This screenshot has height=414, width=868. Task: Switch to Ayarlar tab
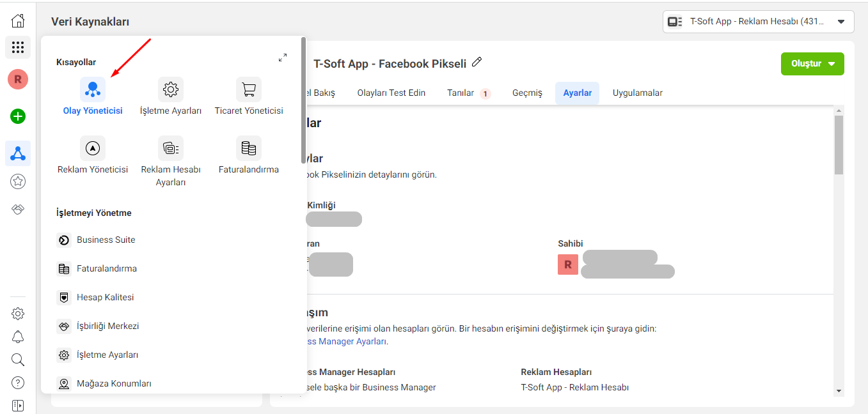(577, 93)
